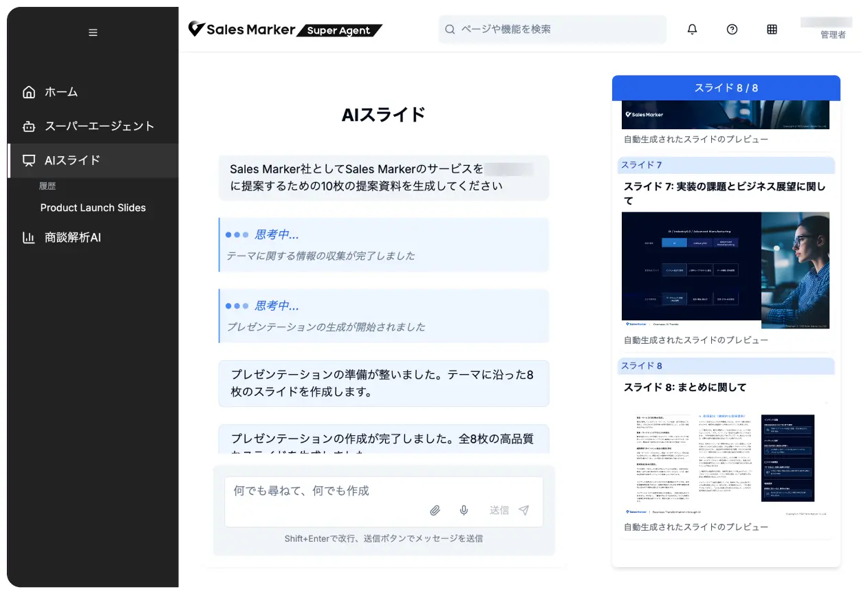Click the paper plane send icon
The image size is (868, 594).
tap(524, 510)
